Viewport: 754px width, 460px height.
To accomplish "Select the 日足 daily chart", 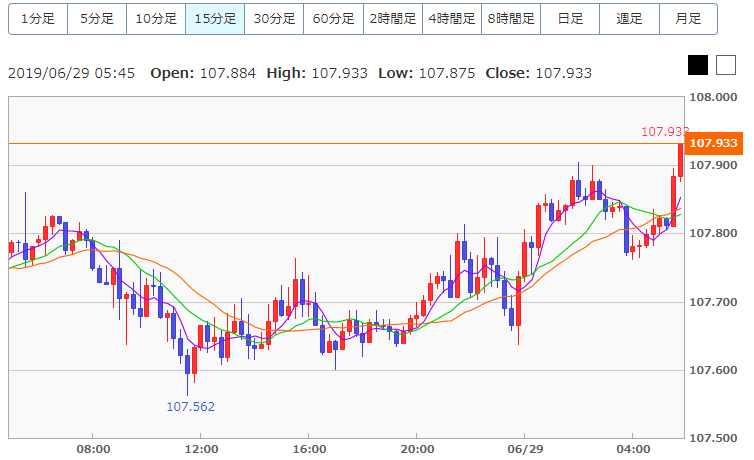I will click(x=570, y=19).
